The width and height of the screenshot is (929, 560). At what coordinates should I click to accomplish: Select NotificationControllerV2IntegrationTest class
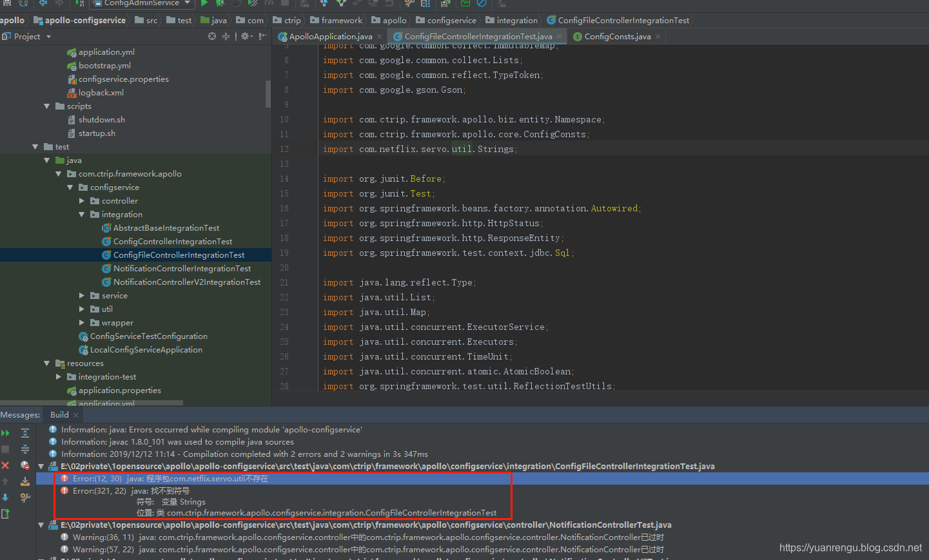click(181, 282)
